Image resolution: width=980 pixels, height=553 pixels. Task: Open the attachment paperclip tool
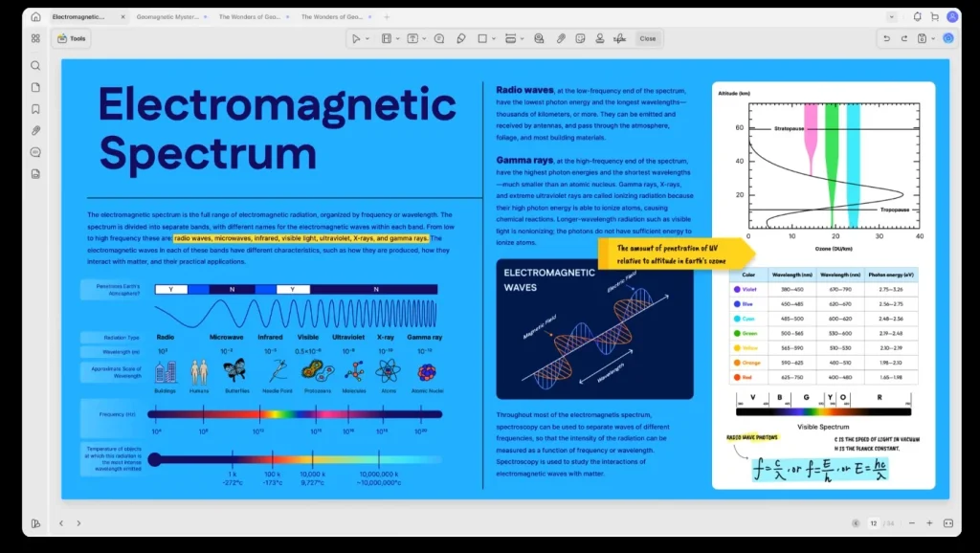(561, 38)
